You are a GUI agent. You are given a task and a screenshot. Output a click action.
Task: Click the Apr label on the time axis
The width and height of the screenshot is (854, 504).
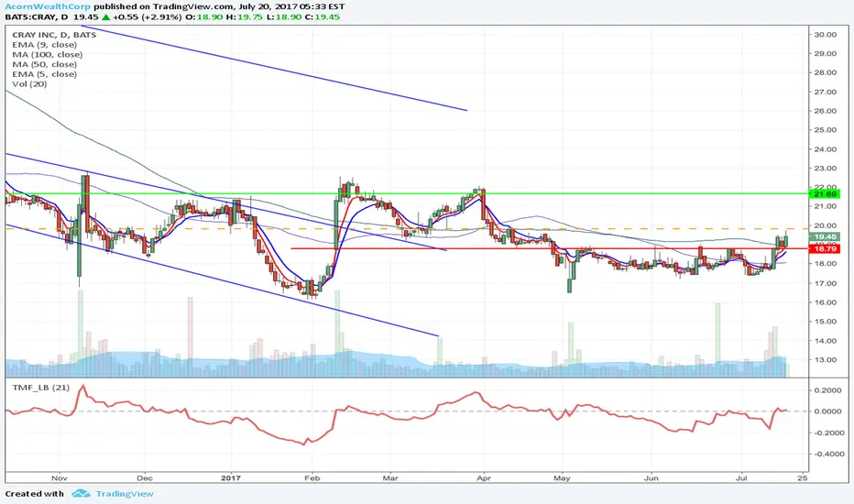[x=484, y=478]
